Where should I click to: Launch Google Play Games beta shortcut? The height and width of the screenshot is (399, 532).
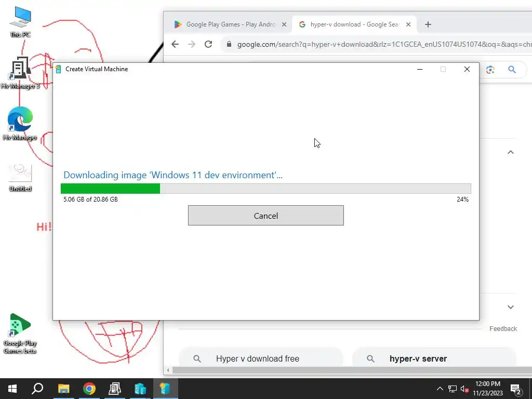click(20, 333)
